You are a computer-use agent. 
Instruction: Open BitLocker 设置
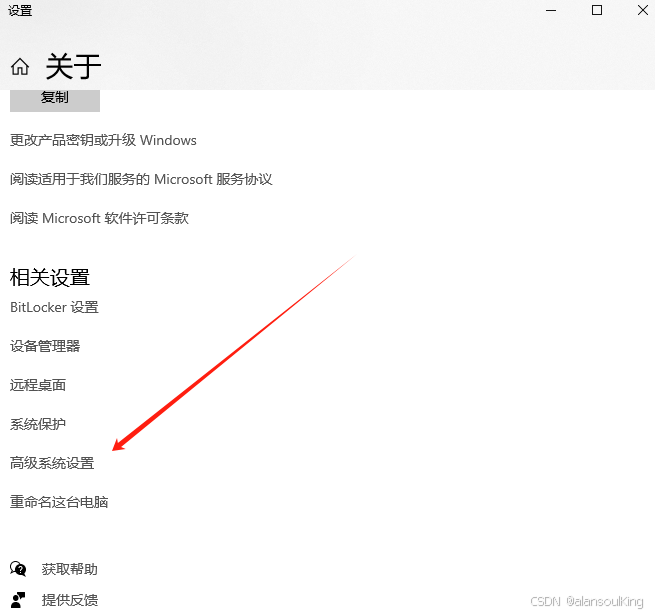pyautogui.click(x=54, y=308)
